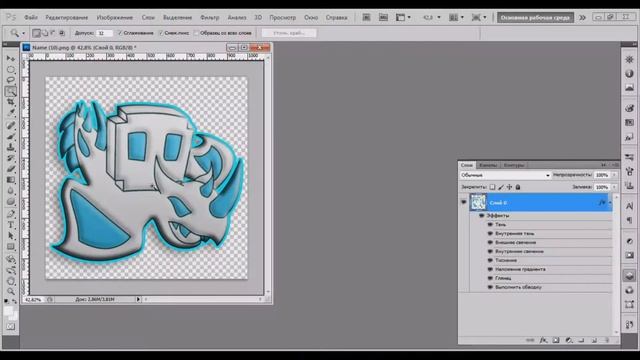Hide the Внутренняя тень effect
This screenshot has width=640, height=360.
[490, 233]
